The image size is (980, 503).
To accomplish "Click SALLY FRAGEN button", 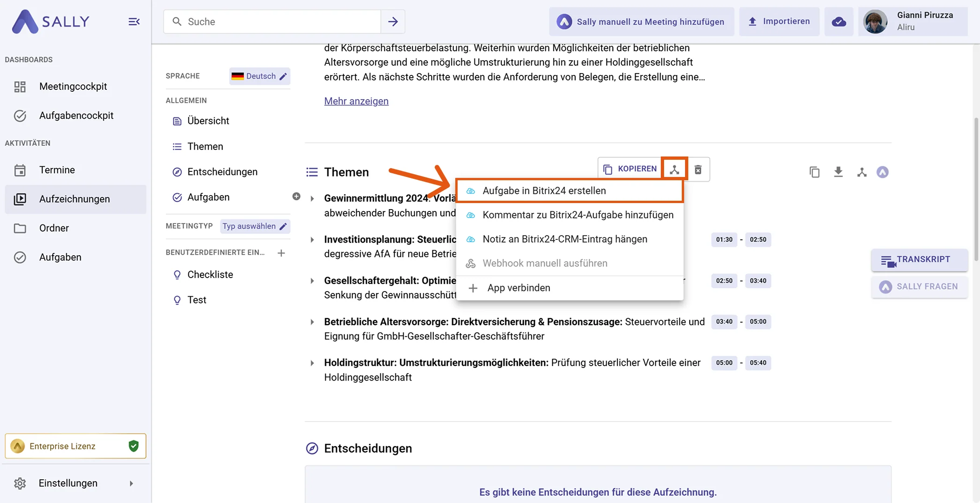I will click(919, 287).
